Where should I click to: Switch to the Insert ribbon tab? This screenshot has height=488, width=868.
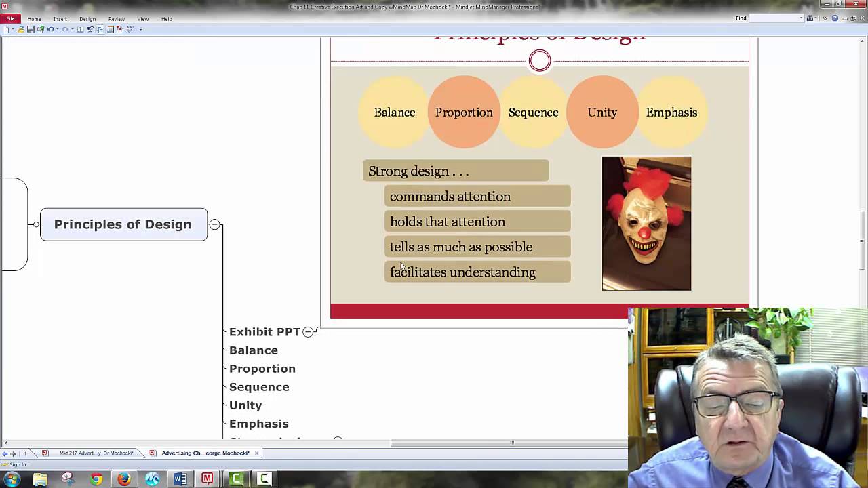(x=60, y=19)
